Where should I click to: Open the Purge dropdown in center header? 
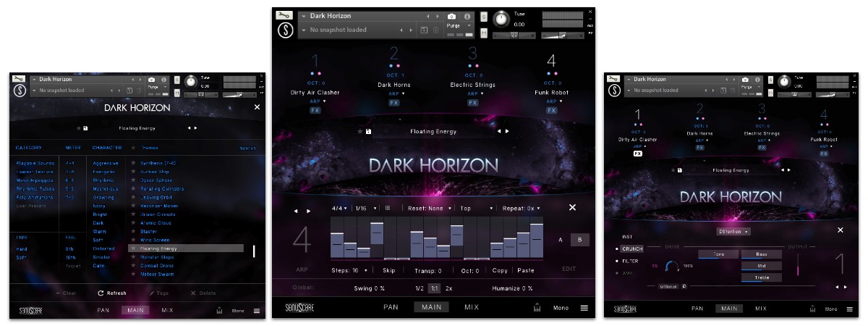[x=459, y=25]
